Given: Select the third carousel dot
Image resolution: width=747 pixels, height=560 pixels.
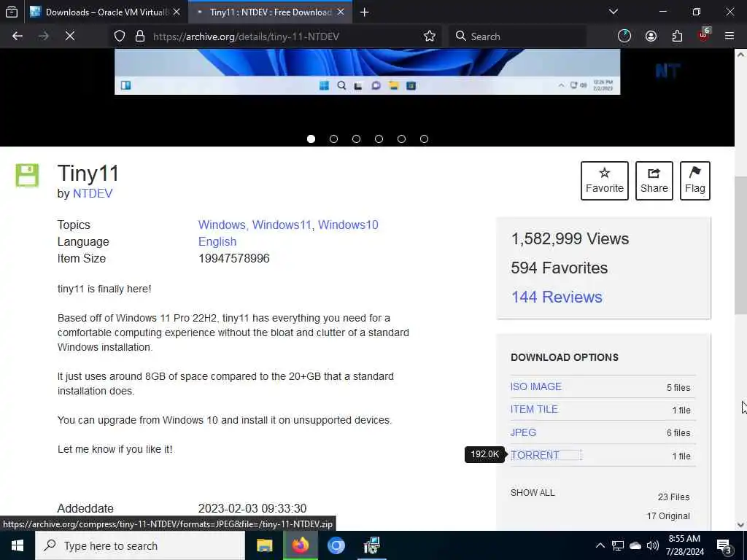Looking at the screenshot, I should pyautogui.click(x=356, y=139).
